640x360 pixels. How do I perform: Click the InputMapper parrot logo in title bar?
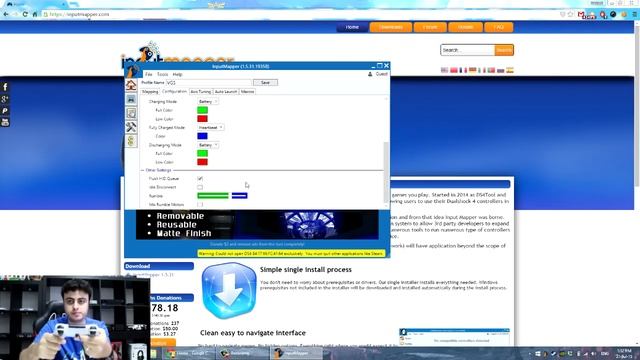[x=133, y=70]
